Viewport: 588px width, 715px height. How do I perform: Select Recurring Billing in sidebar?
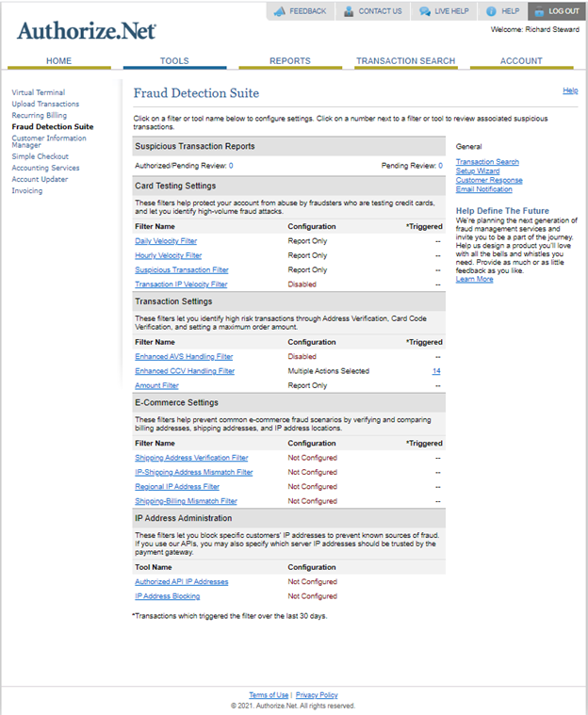click(40, 115)
